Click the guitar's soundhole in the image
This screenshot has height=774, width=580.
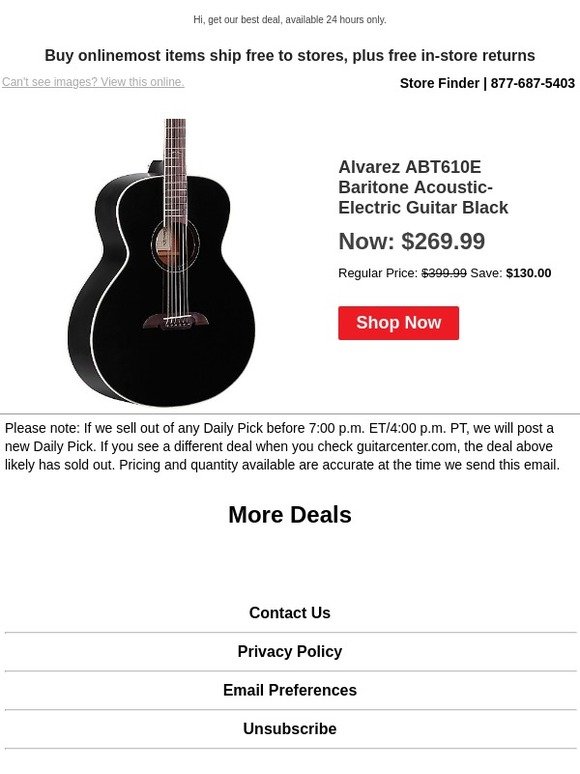click(175, 246)
